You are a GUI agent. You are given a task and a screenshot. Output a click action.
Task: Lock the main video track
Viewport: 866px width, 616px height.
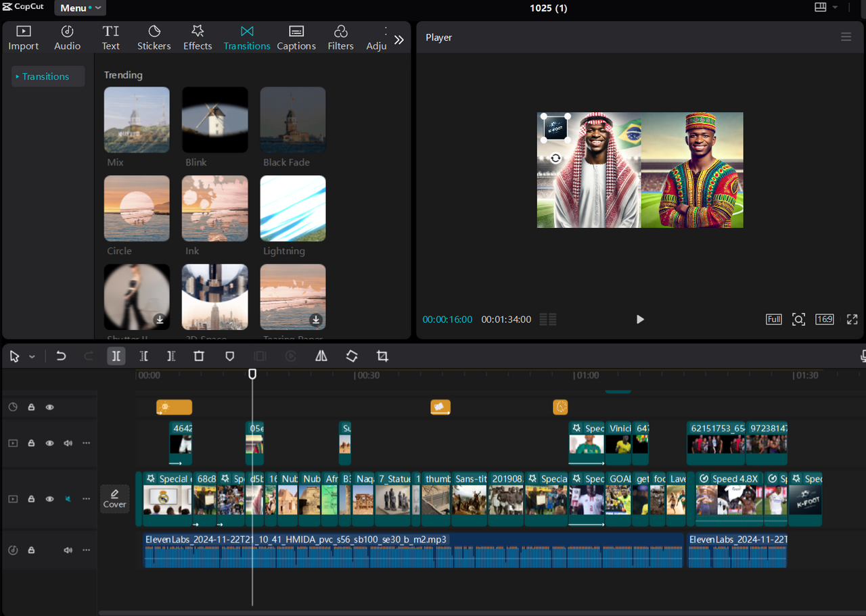point(31,499)
